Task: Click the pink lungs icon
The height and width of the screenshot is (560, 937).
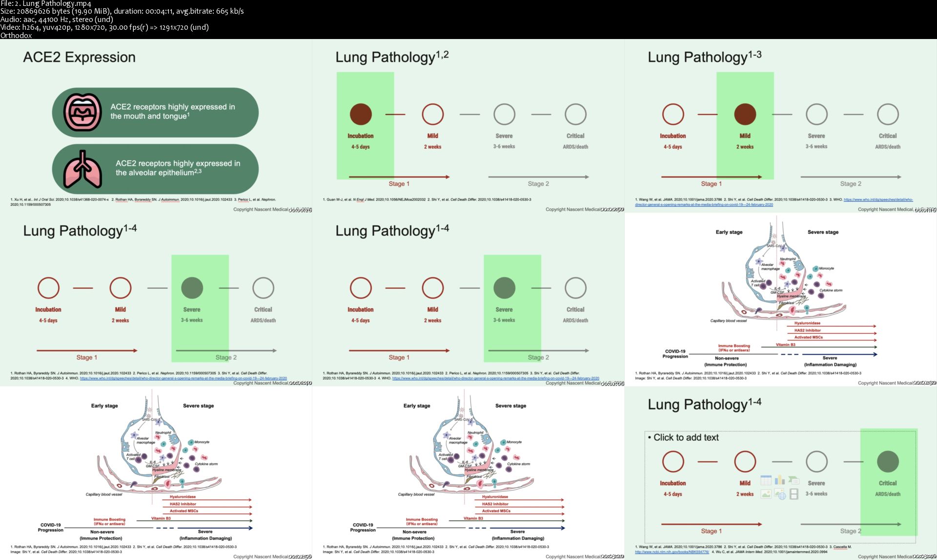Action: click(82, 169)
